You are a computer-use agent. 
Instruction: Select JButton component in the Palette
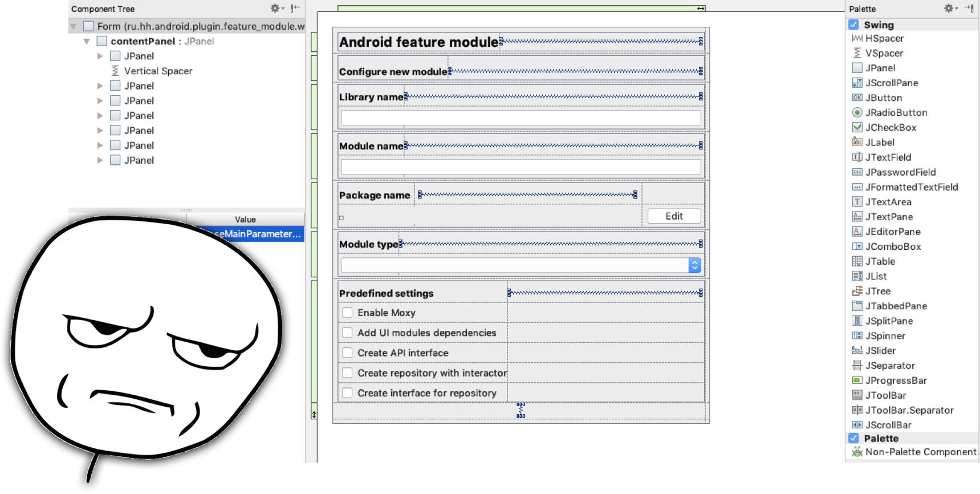pos(877,98)
